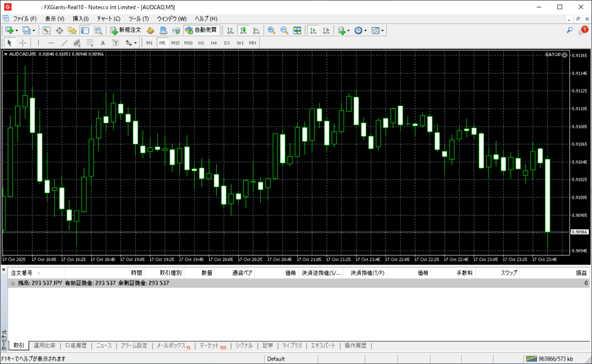Click the zoom in magnifier icon
This screenshot has width=592, height=364.
271,30
